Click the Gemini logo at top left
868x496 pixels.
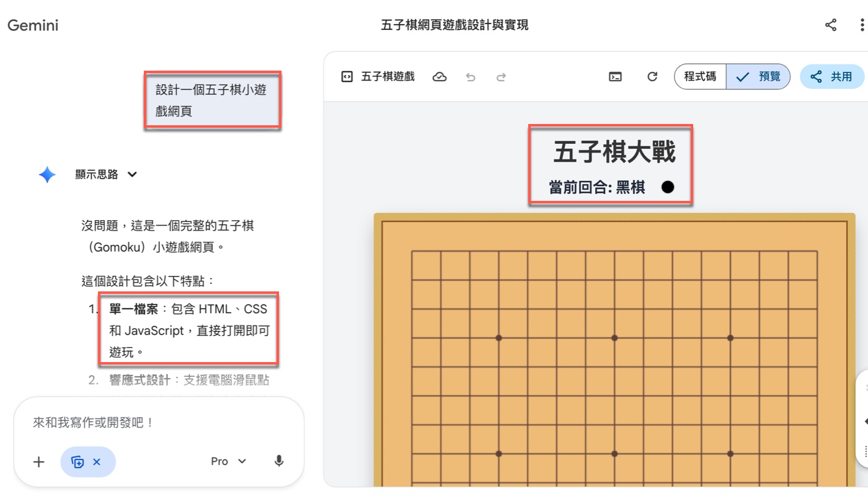click(32, 25)
